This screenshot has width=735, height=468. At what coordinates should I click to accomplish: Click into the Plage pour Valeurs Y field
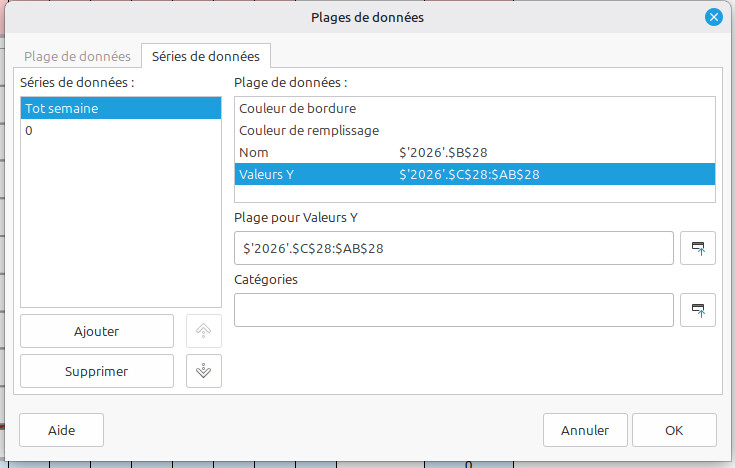(453, 248)
